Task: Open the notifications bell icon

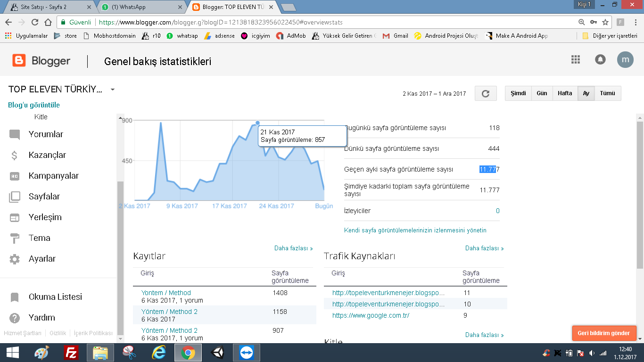Action: tap(600, 59)
